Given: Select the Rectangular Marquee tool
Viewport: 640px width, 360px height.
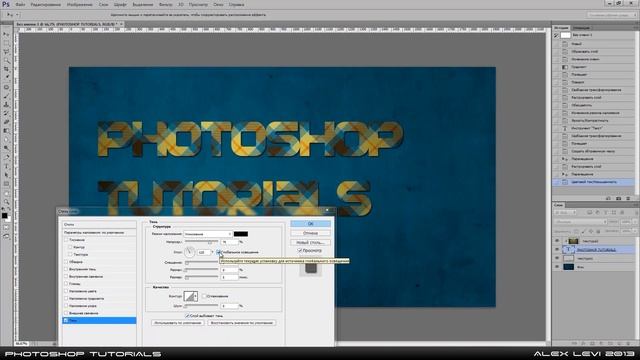Looking at the screenshot, I should click(x=6, y=43).
